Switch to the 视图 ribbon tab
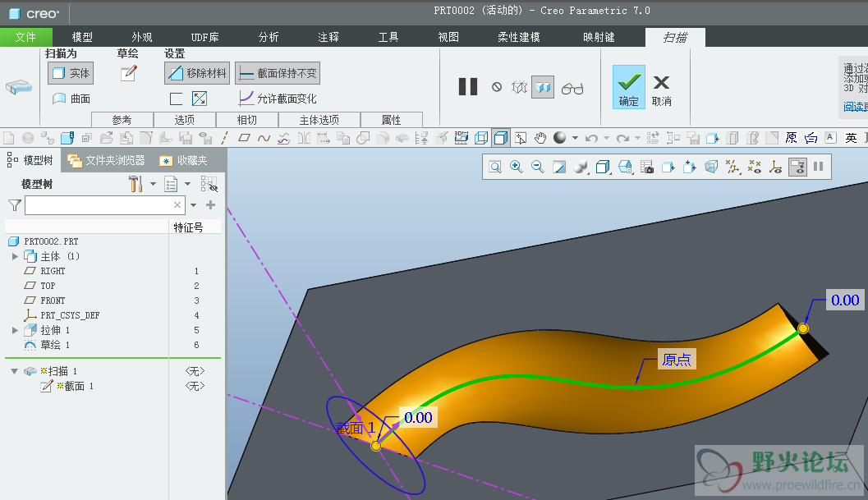 tap(448, 37)
